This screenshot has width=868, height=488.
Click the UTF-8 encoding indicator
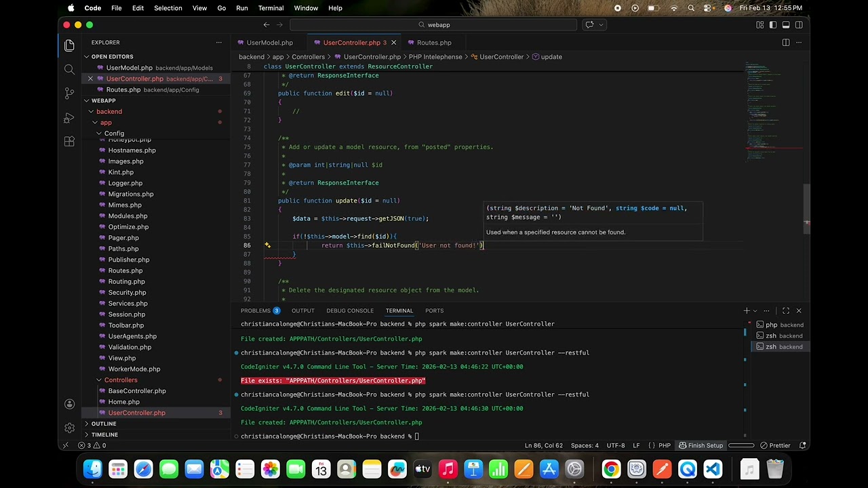tap(616, 446)
